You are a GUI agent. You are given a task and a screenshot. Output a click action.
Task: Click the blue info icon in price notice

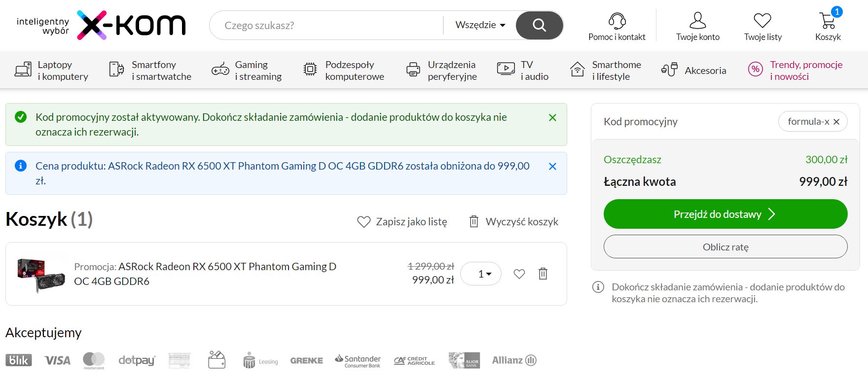tap(21, 166)
